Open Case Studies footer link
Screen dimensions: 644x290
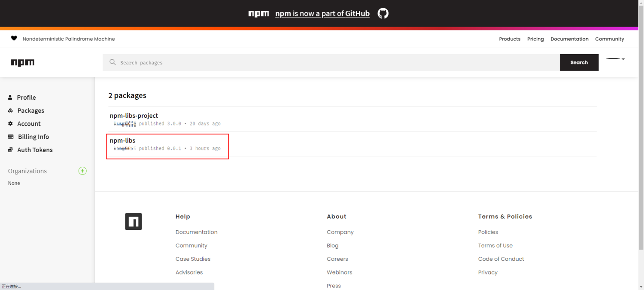pos(193,259)
